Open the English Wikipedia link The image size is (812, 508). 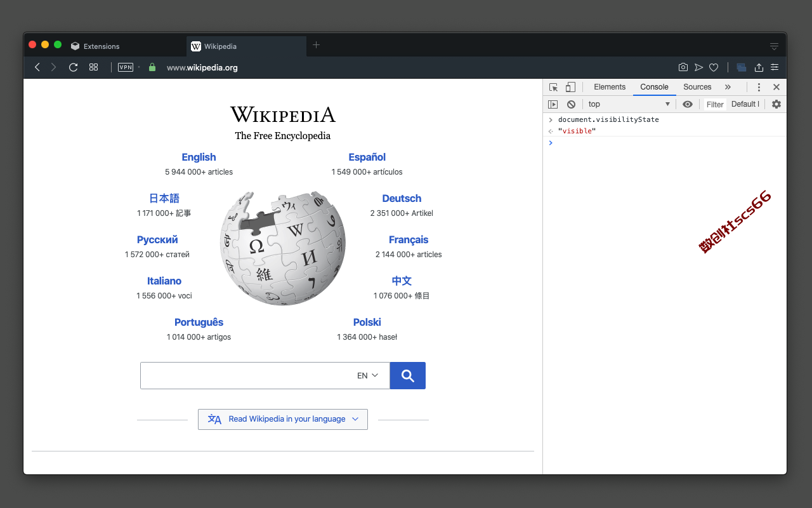199,157
